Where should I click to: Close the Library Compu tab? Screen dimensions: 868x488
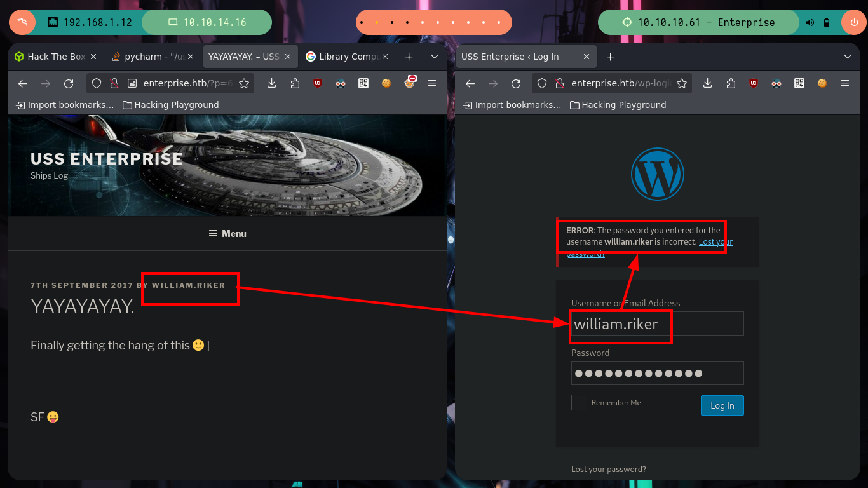coord(386,57)
